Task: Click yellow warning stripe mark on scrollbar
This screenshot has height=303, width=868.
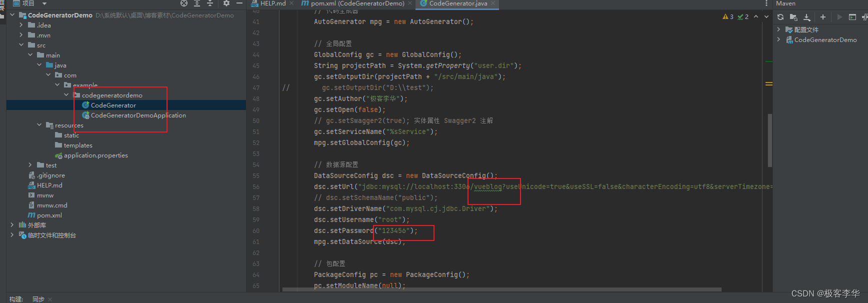Action: pyautogui.click(x=769, y=83)
